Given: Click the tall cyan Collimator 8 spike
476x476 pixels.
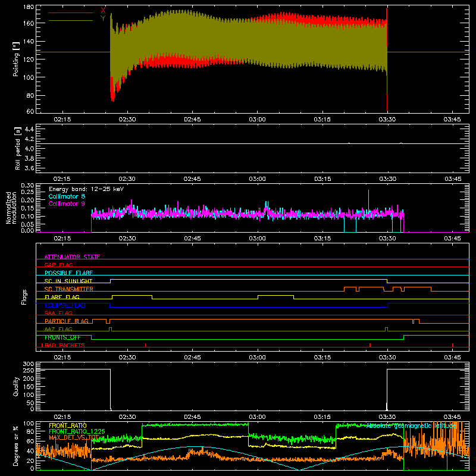Looking at the screenshot, I should pyautogui.click(x=368, y=201).
